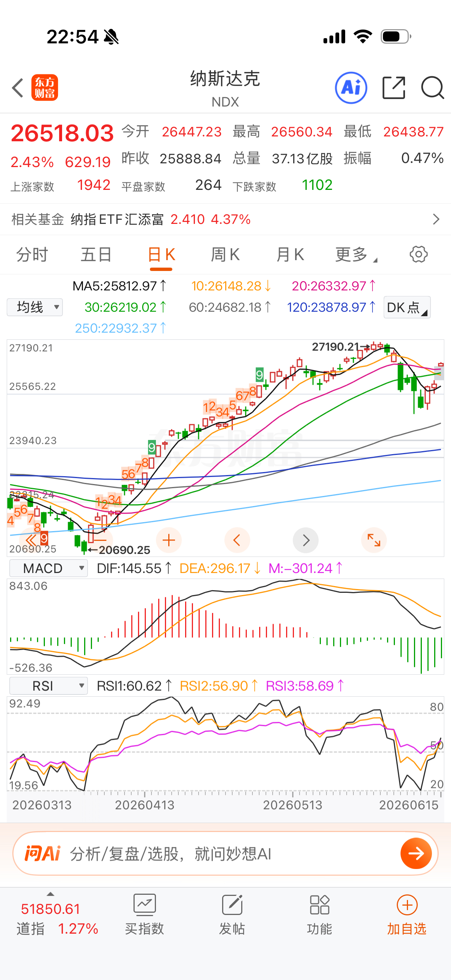Open chart settings gear icon
The height and width of the screenshot is (980, 451).
[418, 254]
